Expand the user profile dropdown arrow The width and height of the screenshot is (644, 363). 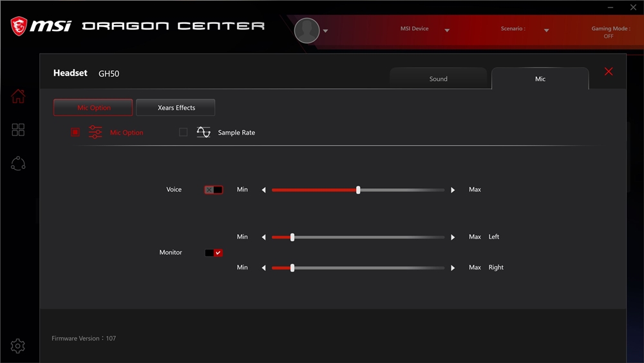click(325, 31)
